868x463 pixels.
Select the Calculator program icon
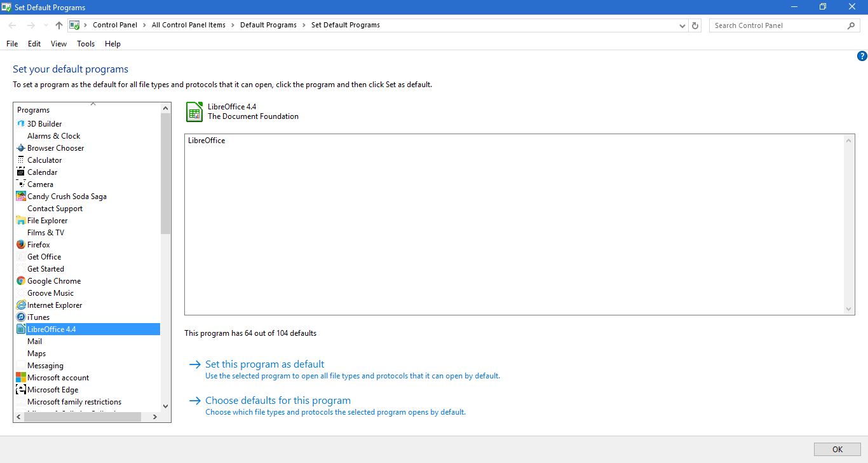pos(20,160)
